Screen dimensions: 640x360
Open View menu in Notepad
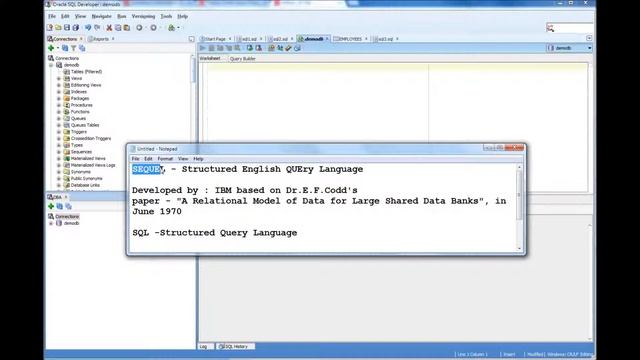[x=183, y=159]
